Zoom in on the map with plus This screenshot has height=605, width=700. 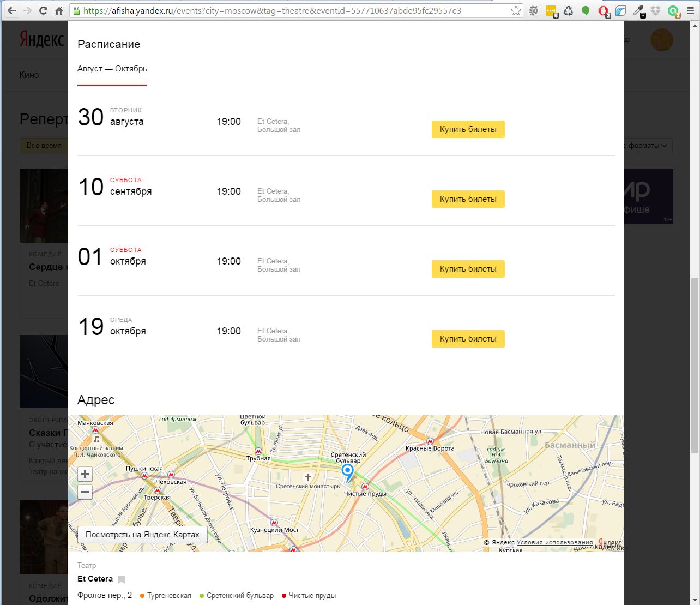tap(85, 474)
